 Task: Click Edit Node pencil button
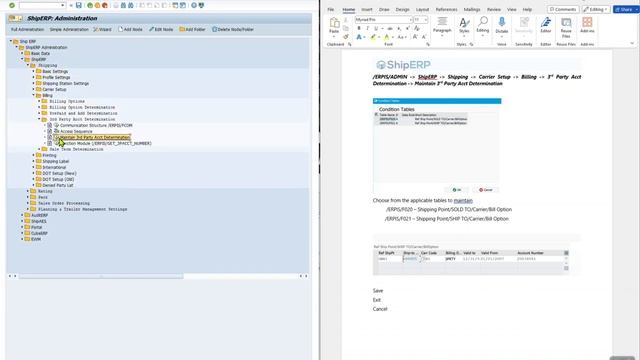click(x=161, y=29)
